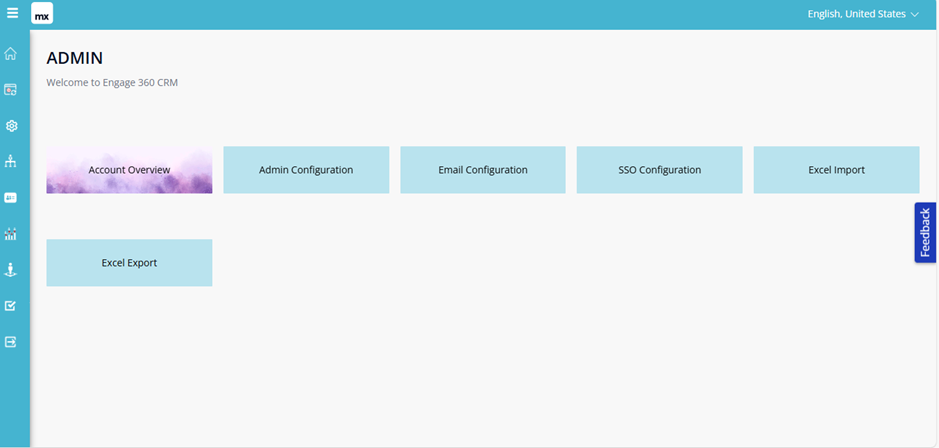This screenshot has height=448, width=939.
Task: Click the Excel Export tile
Action: [129, 263]
